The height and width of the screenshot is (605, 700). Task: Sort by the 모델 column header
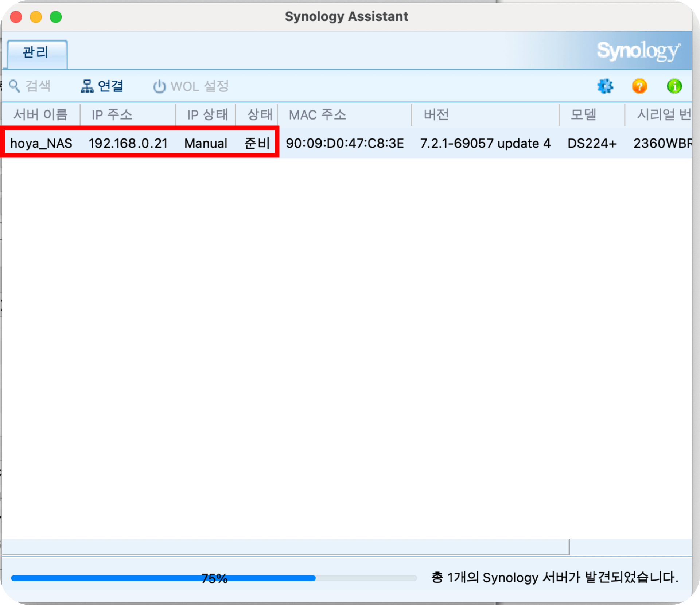point(592,114)
